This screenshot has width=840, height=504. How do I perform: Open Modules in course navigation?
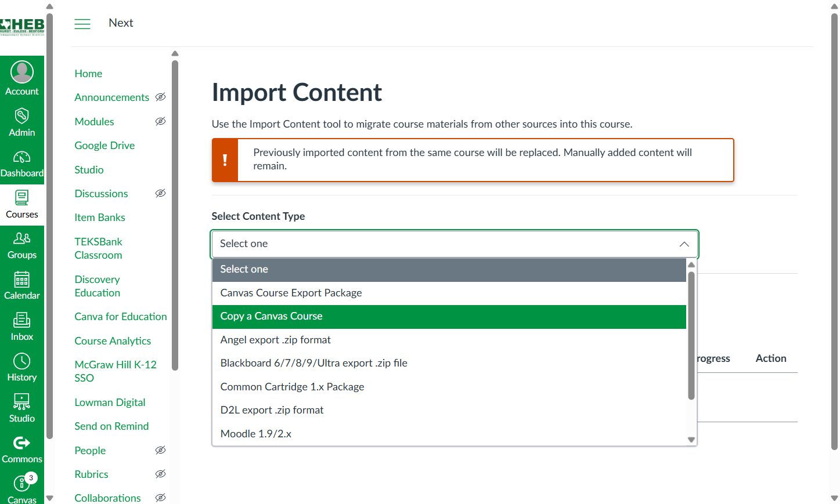pyautogui.click(x=94, y=122)
